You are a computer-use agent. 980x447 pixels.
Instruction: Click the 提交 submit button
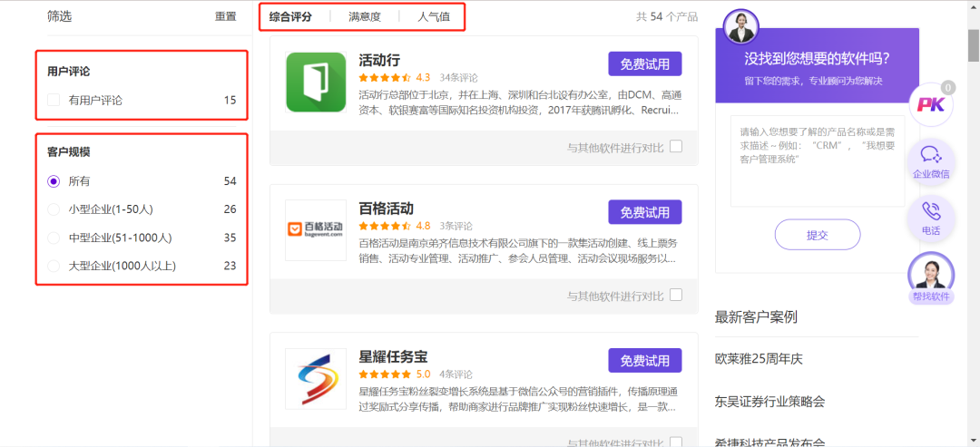tap(818, 235)
